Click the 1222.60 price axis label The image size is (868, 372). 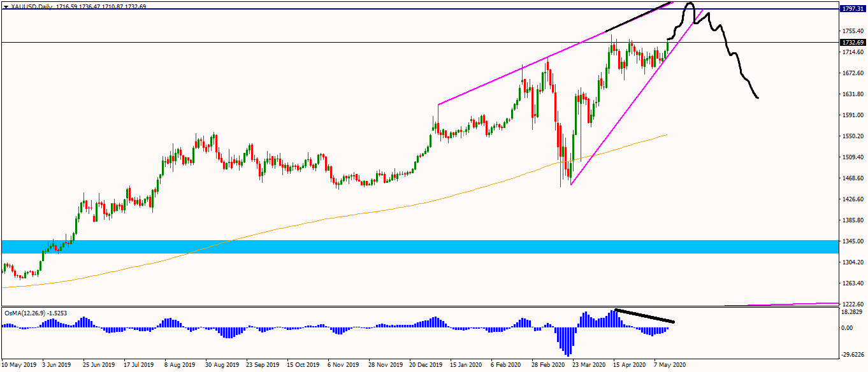tap(853, 304)
